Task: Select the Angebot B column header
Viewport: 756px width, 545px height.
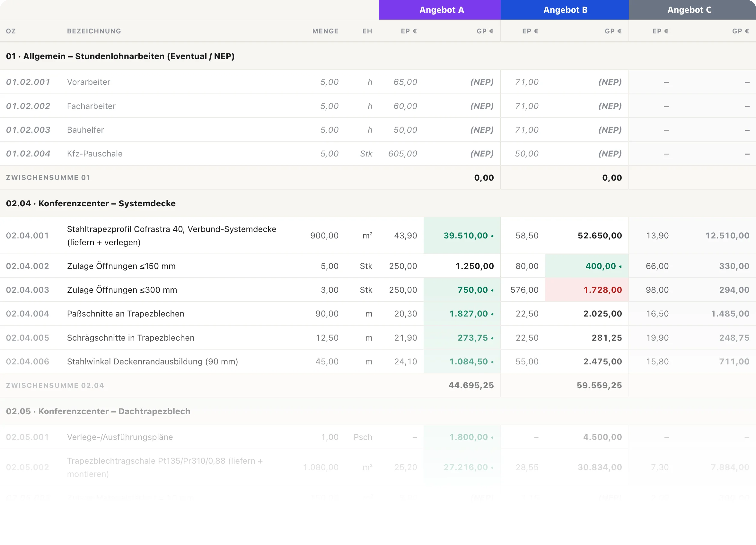Action: [x=565, y=10]
